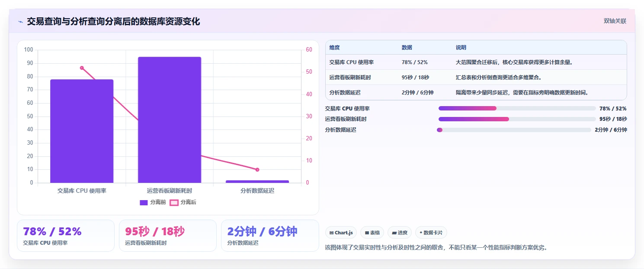
Task: Click x-axis label 分析数据延迟
Action: coord(257,191)
